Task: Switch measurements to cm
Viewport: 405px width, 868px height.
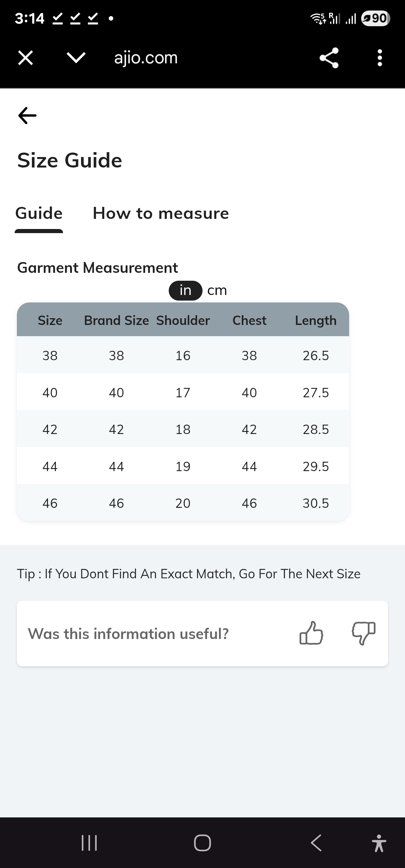Action: click(x=217, y=290)
